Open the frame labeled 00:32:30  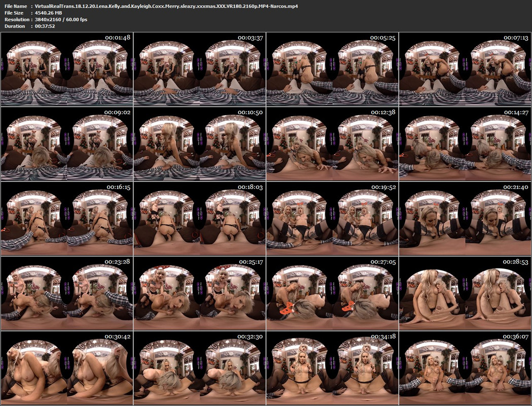click(200, 368)
